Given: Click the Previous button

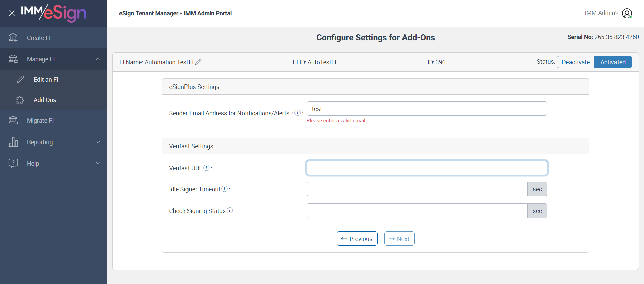Looking at the screenshot, I should click(357, 239).
